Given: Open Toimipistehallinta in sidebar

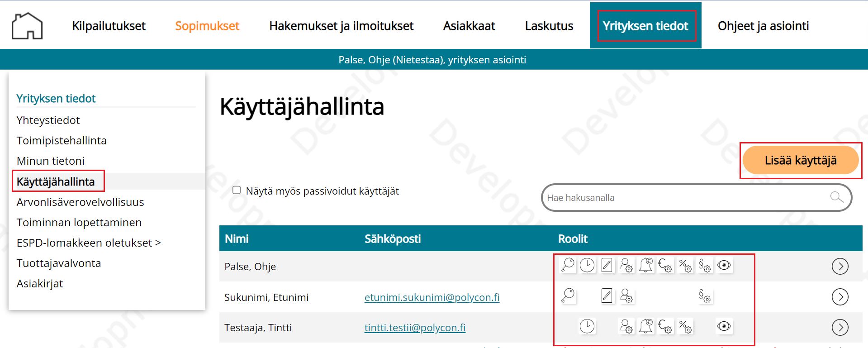Looking at the screenshot, I should pyautogui.click(x=62, y=141).
